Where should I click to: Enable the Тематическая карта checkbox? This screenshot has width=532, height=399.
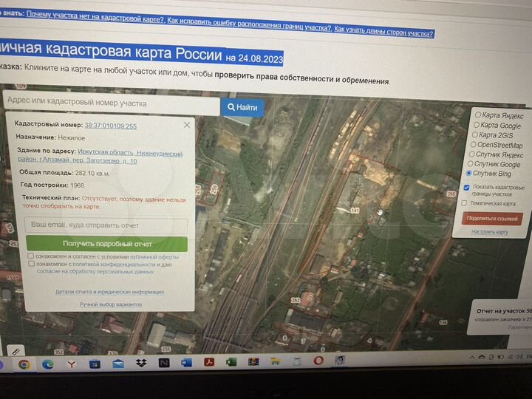pos(464,203)
